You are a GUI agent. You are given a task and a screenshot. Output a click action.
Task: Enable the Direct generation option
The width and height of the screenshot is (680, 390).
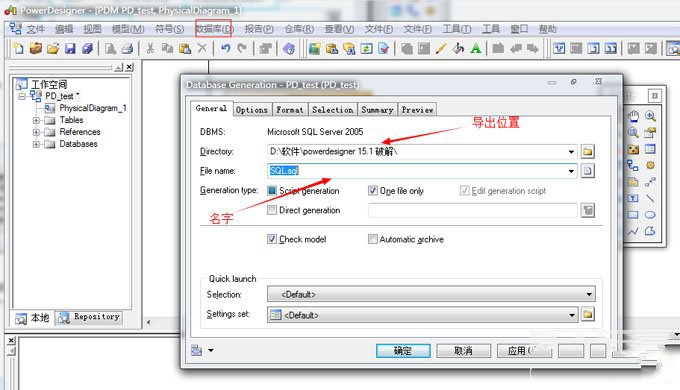point(272,210)
